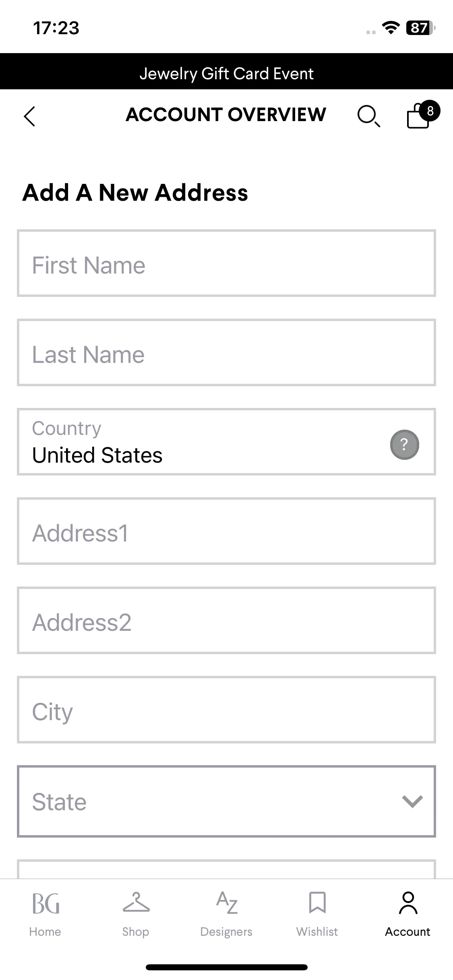
Task: Switch to the Wishlist tab label
Action: click(x=317, y=932)
